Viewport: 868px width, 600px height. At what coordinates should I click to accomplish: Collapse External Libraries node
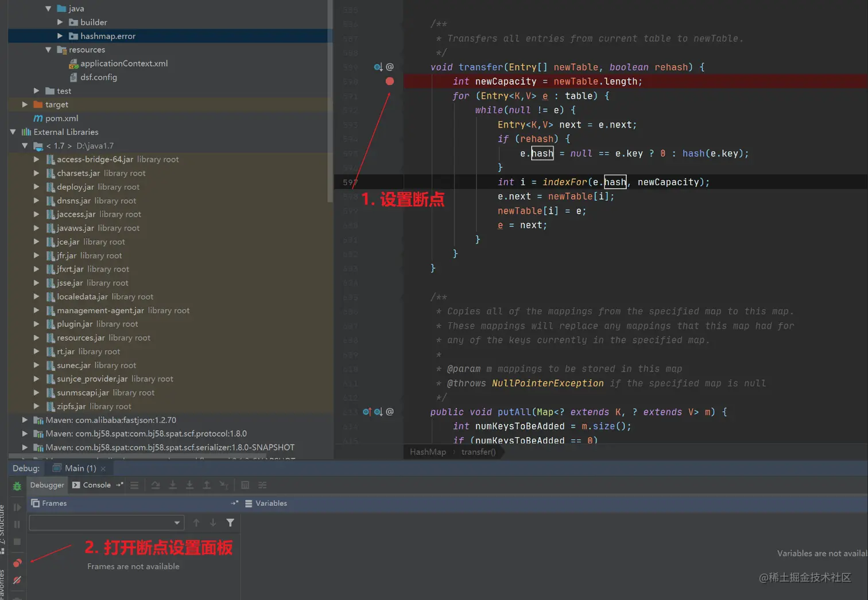pyautogui.click(x=13, y=132)
